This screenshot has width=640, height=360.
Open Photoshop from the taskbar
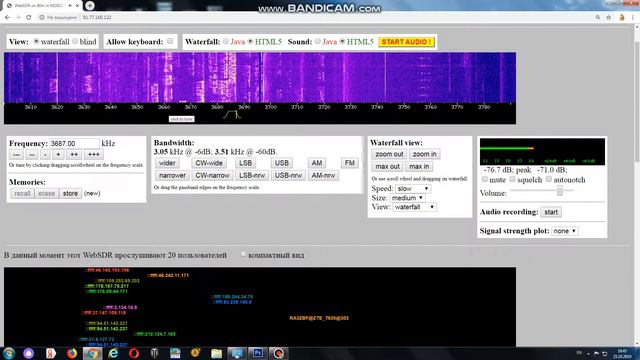258,353
